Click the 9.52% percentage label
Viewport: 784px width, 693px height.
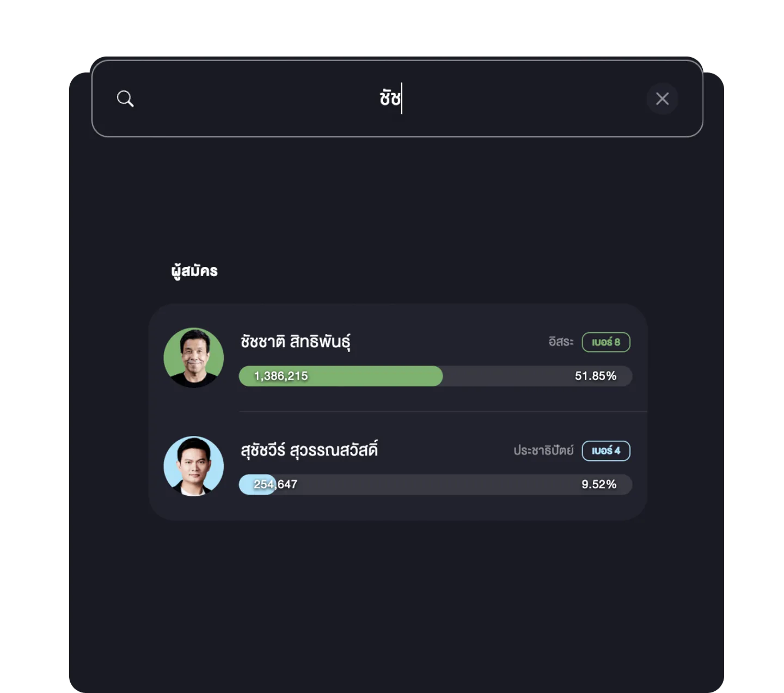pyautogui.click(x=599, y=484)
